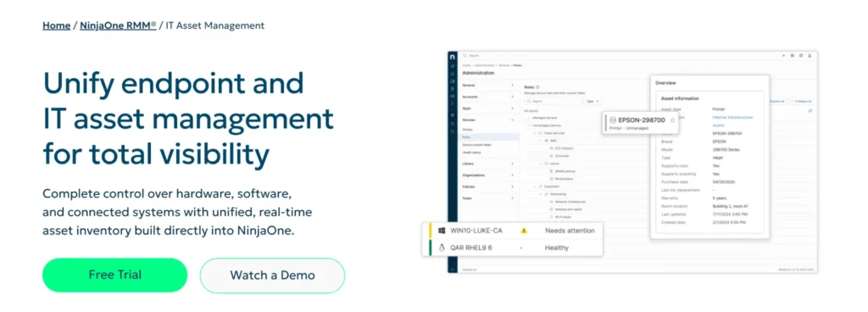Select the WIN10-LUKE-CA device name

coord(476,231)
